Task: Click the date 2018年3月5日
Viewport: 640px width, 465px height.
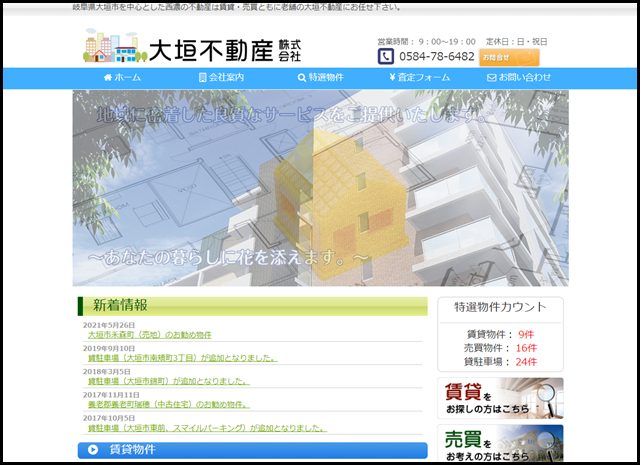Action: pyautogui.click(x=107, y=372)
